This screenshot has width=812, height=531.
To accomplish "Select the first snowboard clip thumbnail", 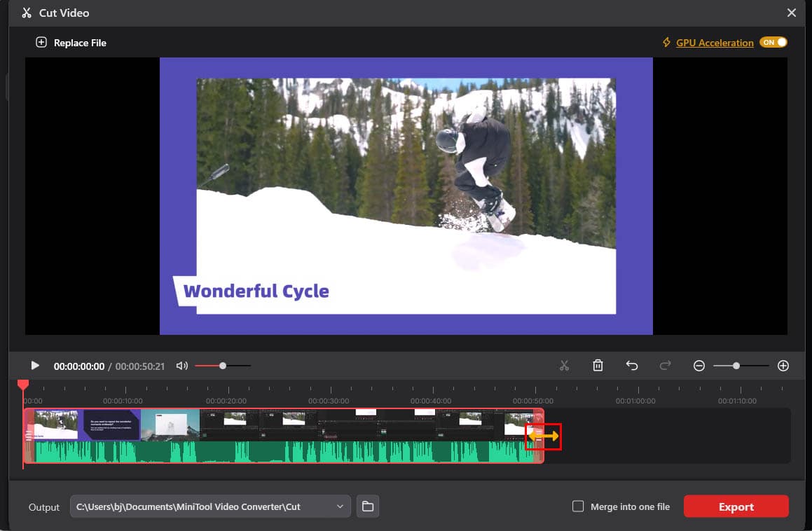I will click(x=56, y=425).
